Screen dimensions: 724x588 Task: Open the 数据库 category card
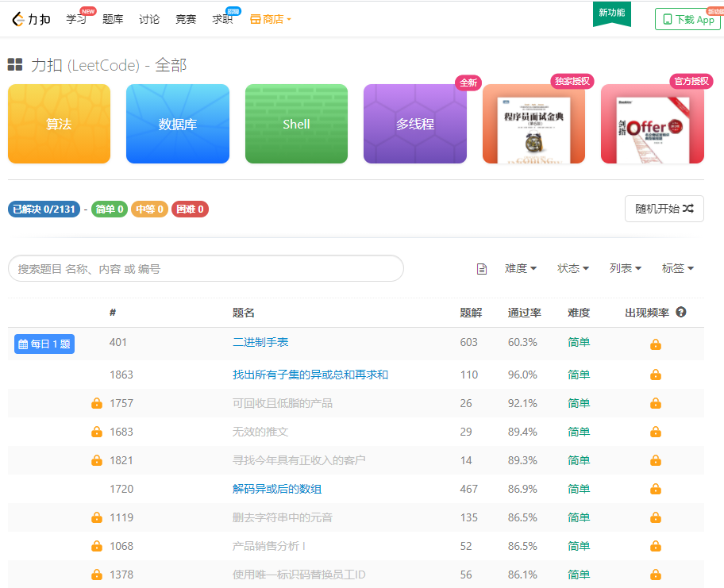[178, 124]
